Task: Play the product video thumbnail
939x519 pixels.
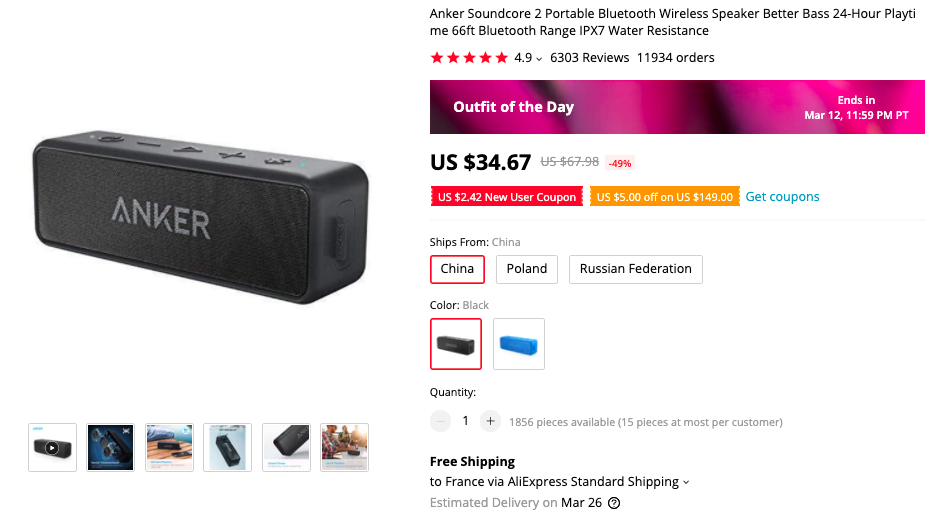Action: 52,447
